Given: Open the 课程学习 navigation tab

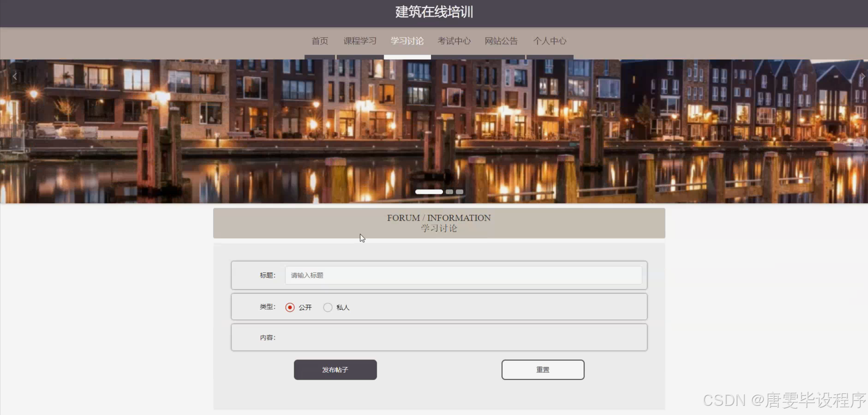Looking at the screenshot, I should [x=360, y=41].
